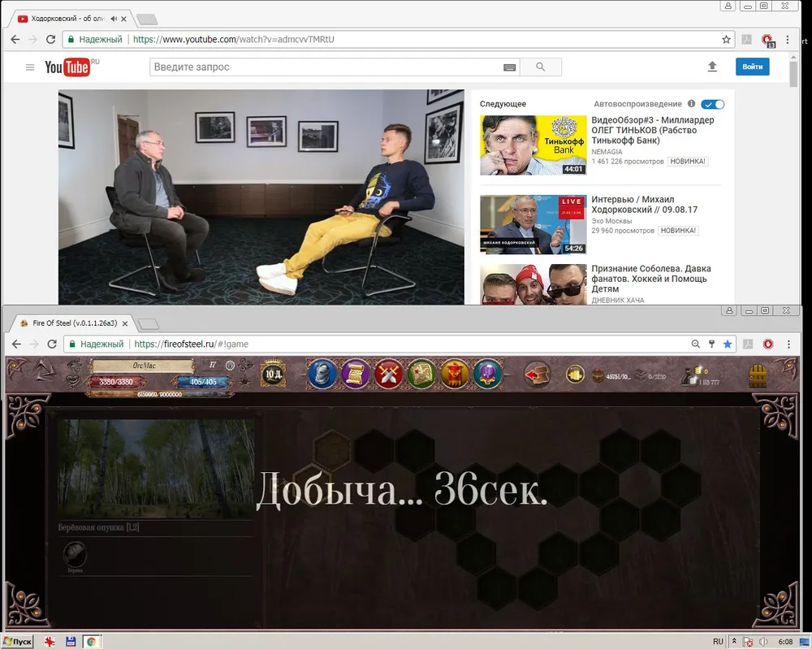The height and width of the screenshot is (650, 812).
Task: Click the YouTube address bar URL
Action: coord(234,39)
